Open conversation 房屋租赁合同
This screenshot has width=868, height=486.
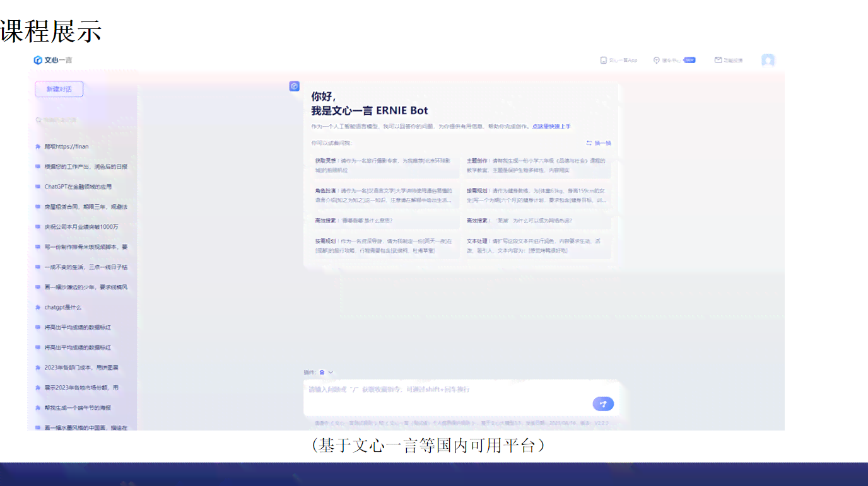click(86, 207)
